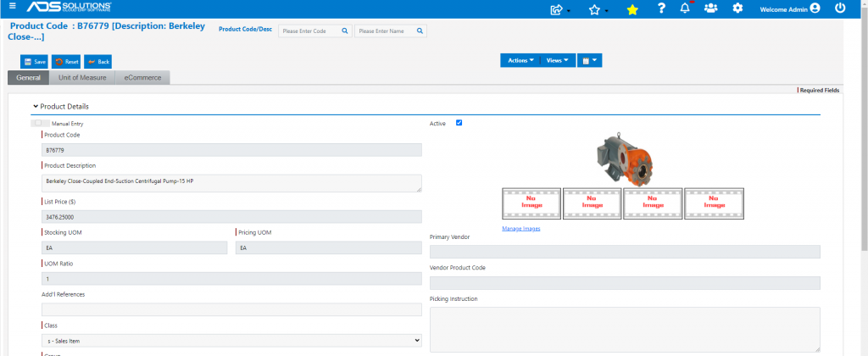Open the Actions dropdown
This screenshot has width=868, height=356.
tap(520, 60)
